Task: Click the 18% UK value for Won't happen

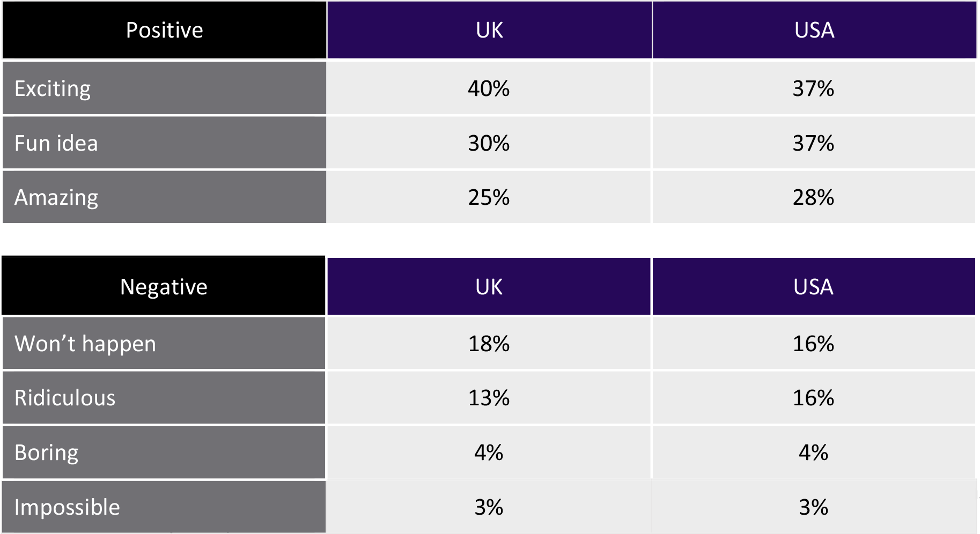Action: pyautogui.click(x=489, y=344)
